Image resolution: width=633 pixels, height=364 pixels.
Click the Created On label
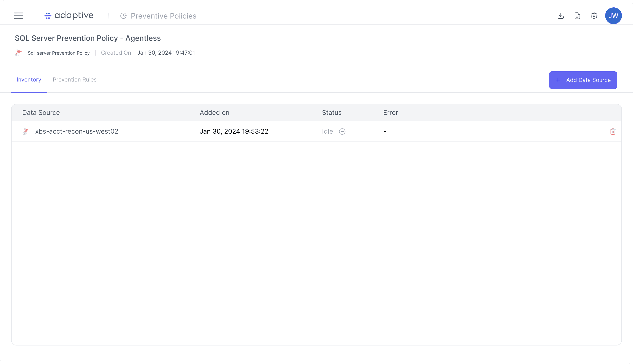pyautogui.click(x=116, y=53)
